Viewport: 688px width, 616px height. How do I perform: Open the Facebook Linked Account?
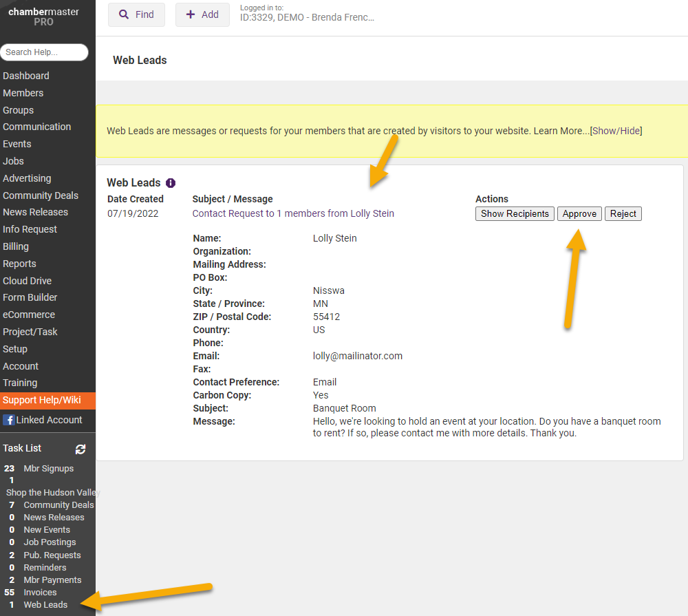tap(41, 420)
